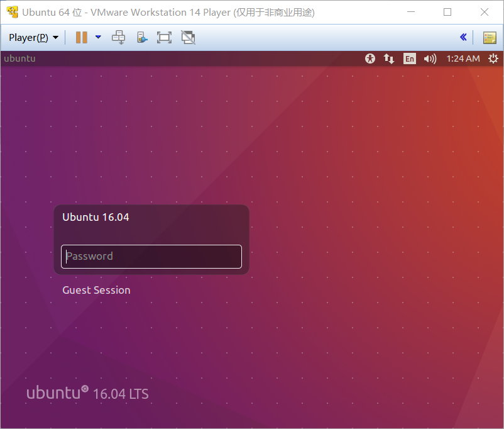Click the VMware Player title bar icon

pos(13,12)
